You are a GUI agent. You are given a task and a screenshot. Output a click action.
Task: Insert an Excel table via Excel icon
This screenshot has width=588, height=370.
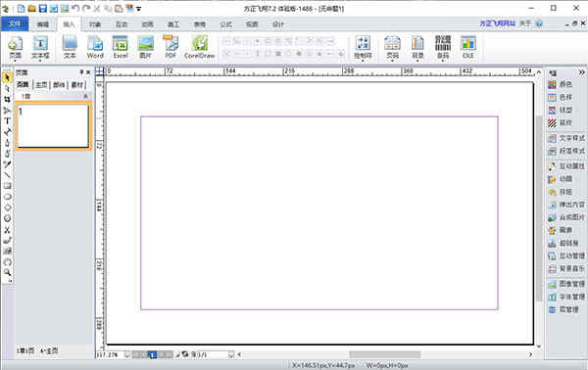(121, 48)
